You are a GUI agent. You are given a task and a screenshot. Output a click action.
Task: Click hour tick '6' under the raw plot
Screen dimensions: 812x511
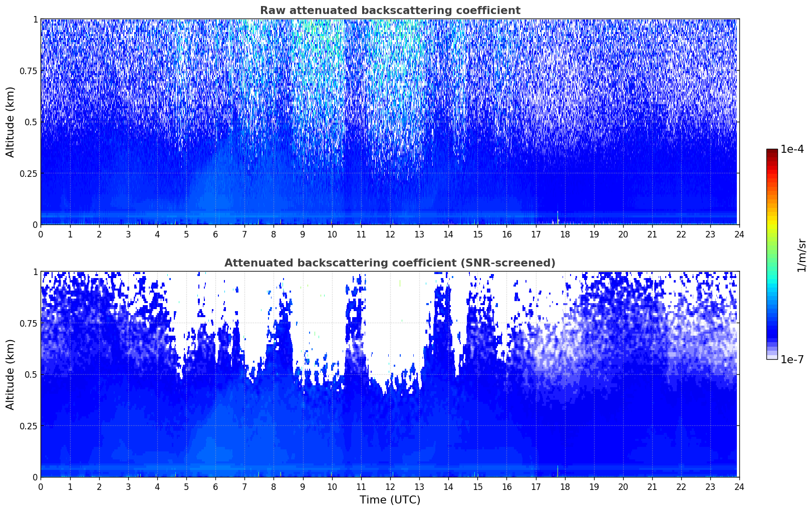tap(215, 234)
